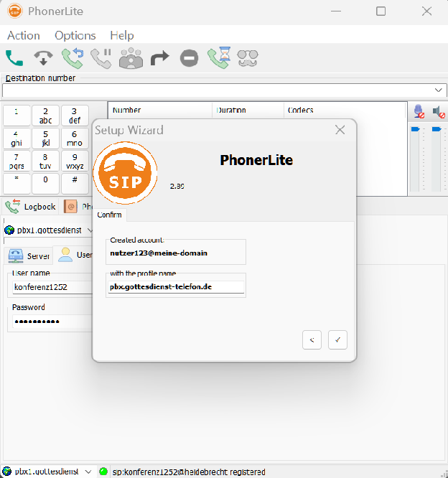Viewport: 448px width, 478px height.
Task: Click the Do not disturb icon
Action: 189,58
